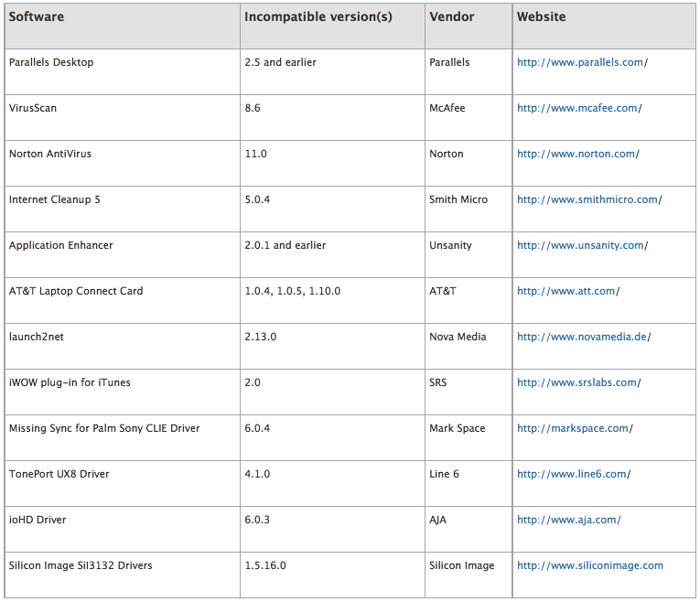The image size is (700, 602).
Task: Open the Unsanity website link
Action: click(x=581, y=245)
